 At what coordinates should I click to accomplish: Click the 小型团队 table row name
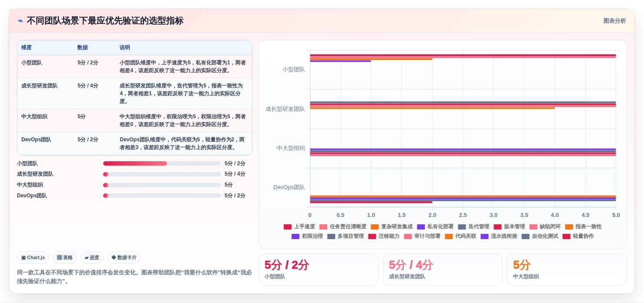point(32,63)
